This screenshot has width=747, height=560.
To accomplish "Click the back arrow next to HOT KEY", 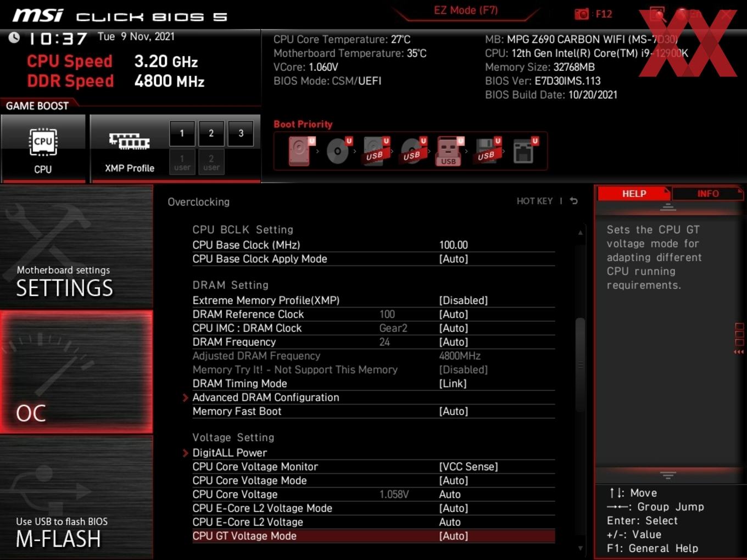I will 574,201.
